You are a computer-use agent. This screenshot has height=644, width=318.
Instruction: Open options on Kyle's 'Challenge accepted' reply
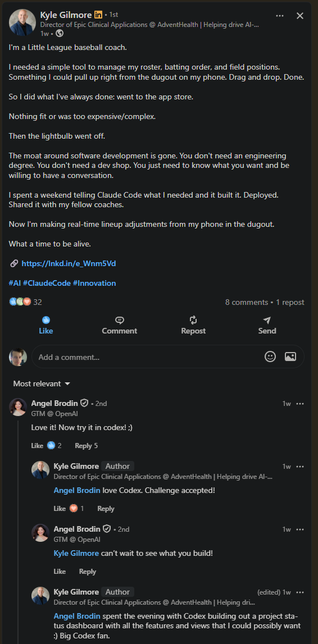(300, 467)
